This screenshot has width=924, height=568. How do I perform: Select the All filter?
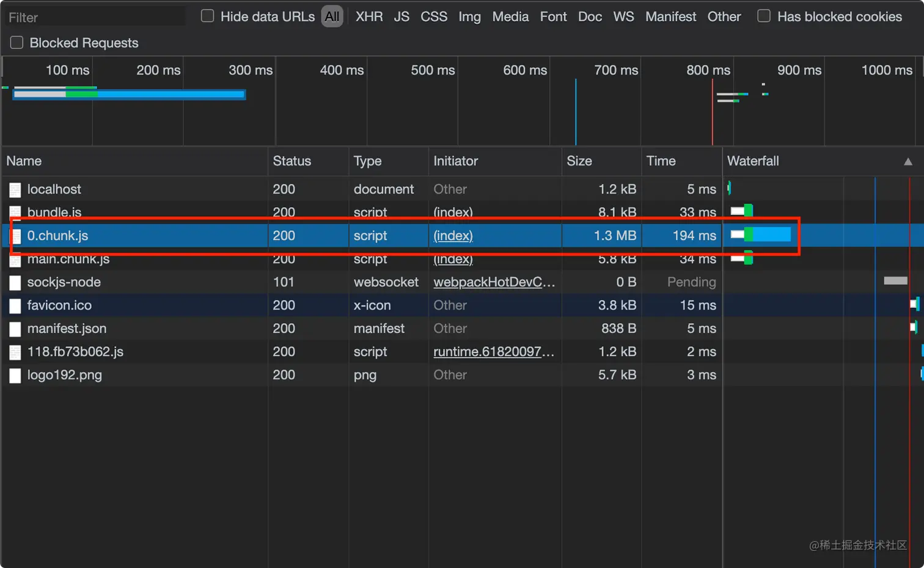click(x=332, y=16)
